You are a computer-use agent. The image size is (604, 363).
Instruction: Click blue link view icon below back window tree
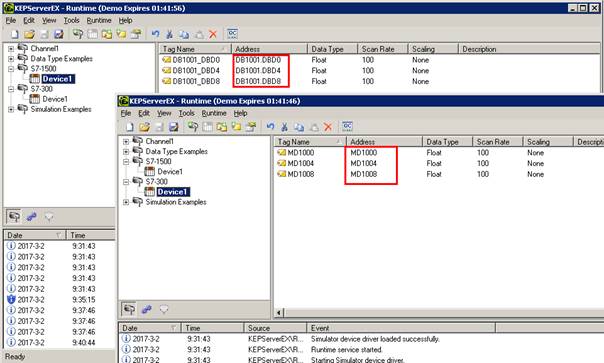coord(31,217)
